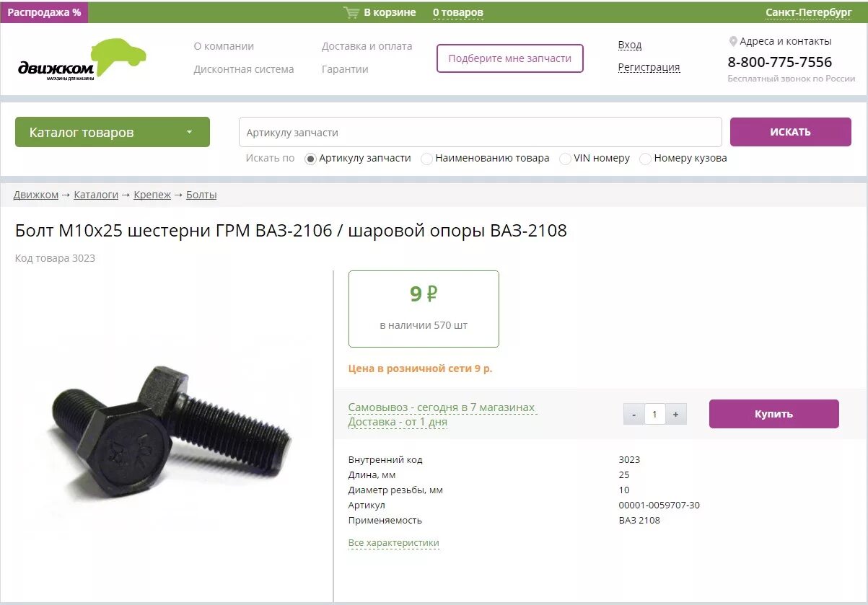Click Цена в розничной сети 9 р.
This screenshot has width=868, height=605.
(x=420, y=368)
